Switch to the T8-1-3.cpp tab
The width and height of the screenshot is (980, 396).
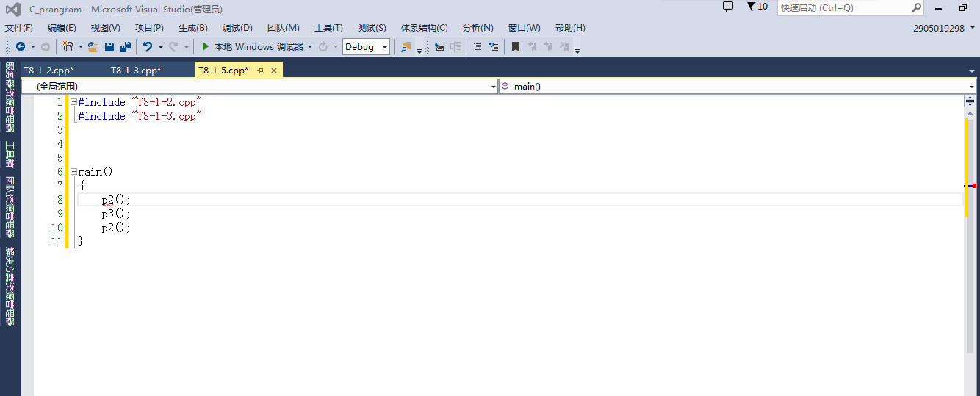click(x=136, y=71)
